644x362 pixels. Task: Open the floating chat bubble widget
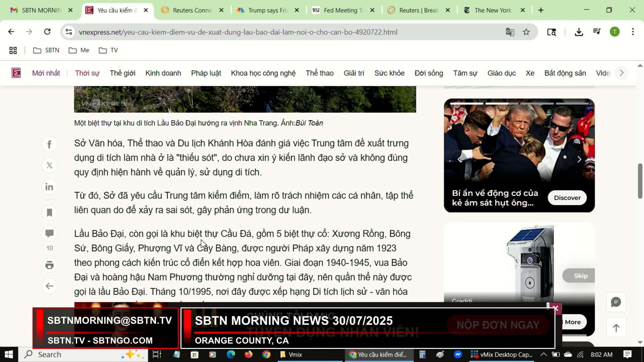pyautogui.click(x=616, y=302)
